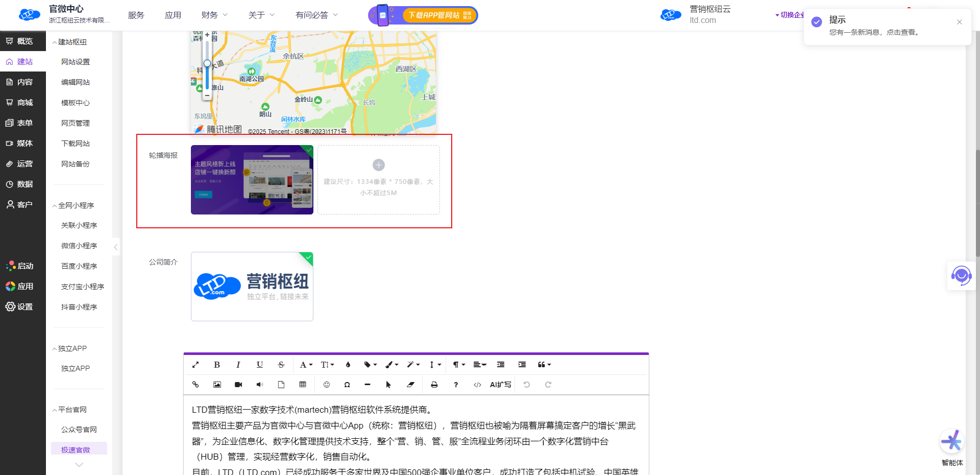Print the editor content
This screenshot has height=475, width=980.
434,385
